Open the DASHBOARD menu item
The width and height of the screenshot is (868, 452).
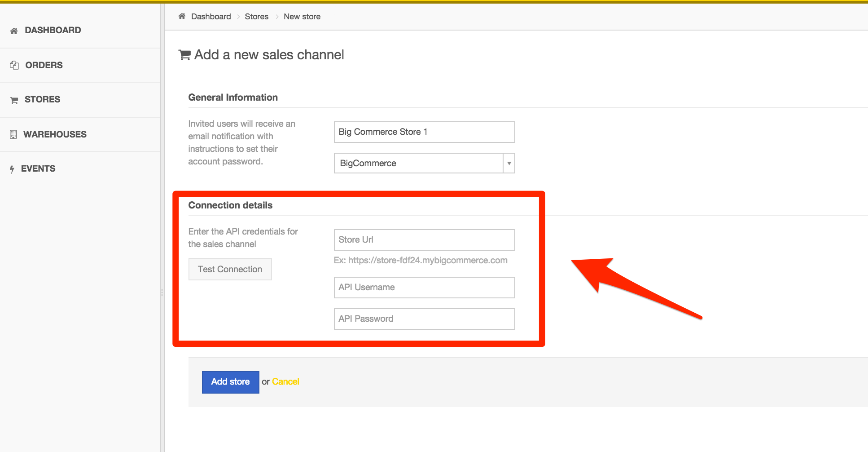click(53, 30)
